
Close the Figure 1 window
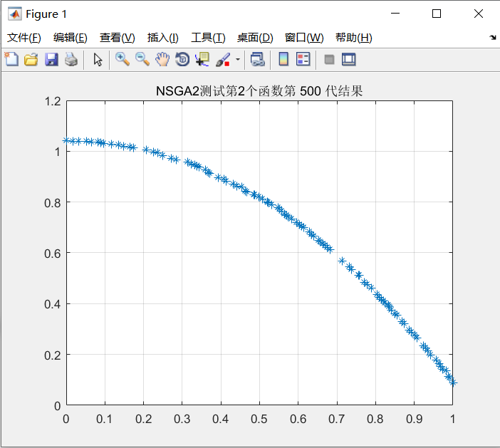(479, 14)
